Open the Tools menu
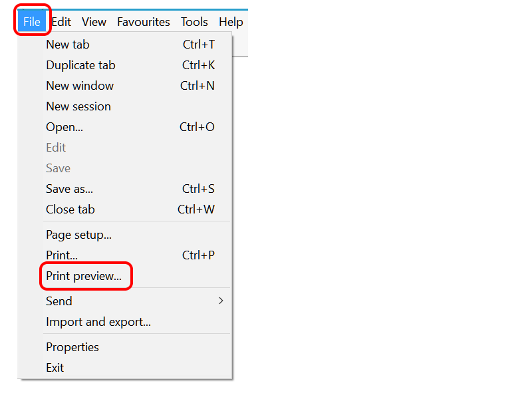532x399 pixels. coord(194,21)
